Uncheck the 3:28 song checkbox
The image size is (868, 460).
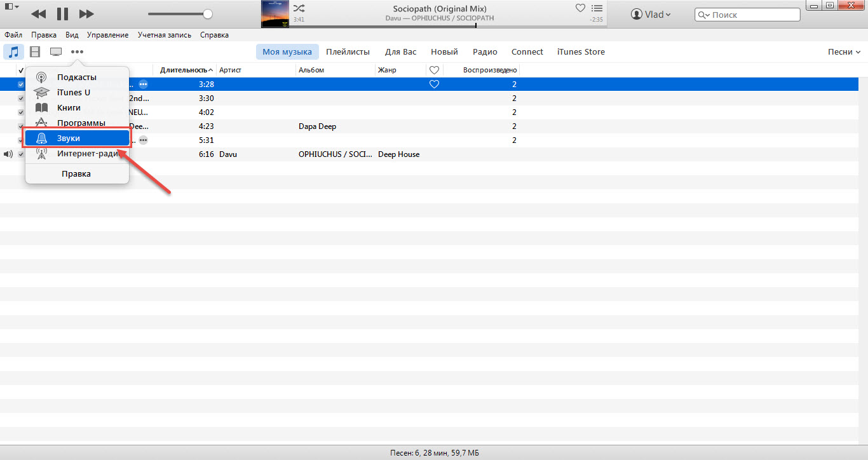pos(21,84)
